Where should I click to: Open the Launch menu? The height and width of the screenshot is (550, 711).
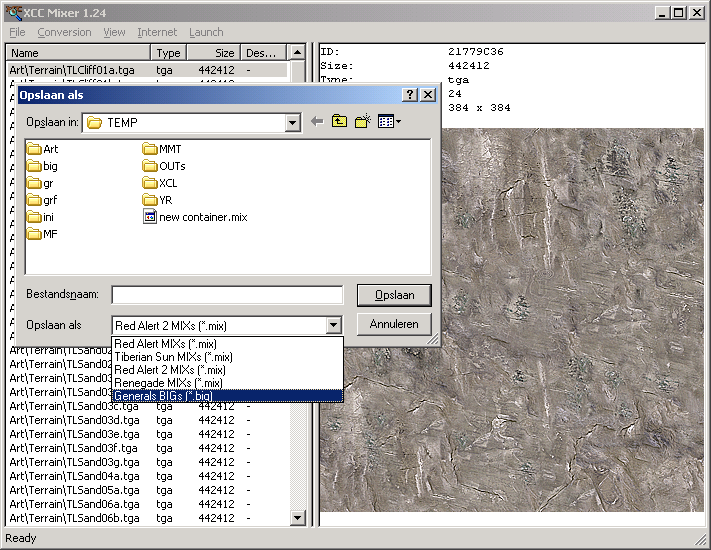(x=206, y=32)
